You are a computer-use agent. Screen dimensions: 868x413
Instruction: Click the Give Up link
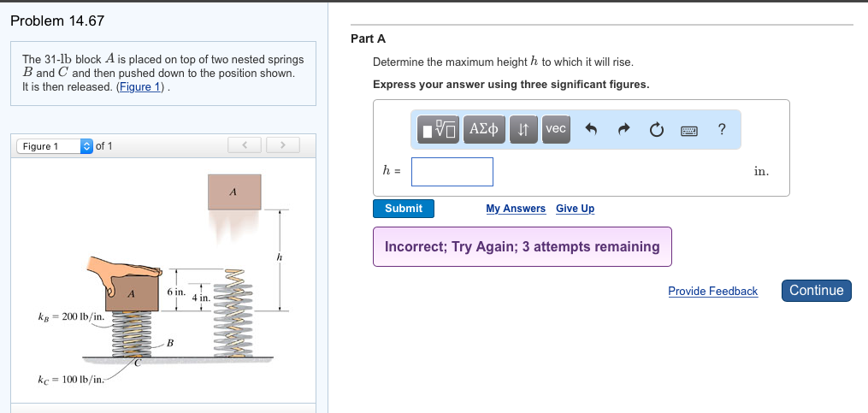coord(575,209)
